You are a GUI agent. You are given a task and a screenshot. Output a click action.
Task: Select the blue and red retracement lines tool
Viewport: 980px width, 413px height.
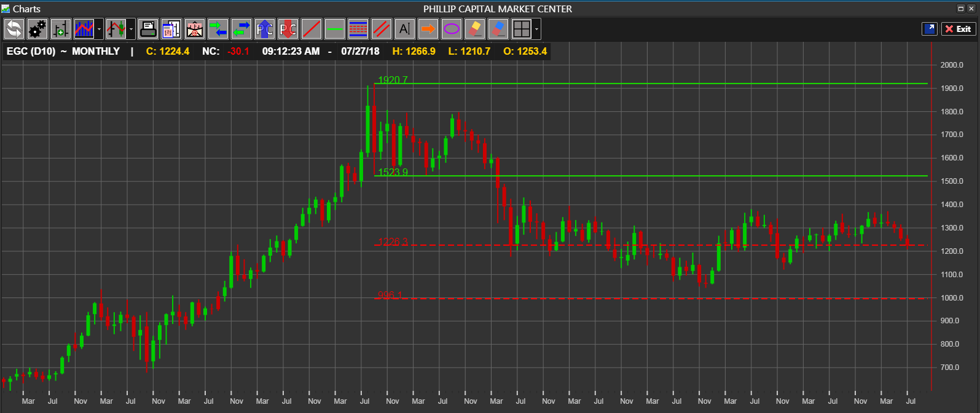click(358, 29)
